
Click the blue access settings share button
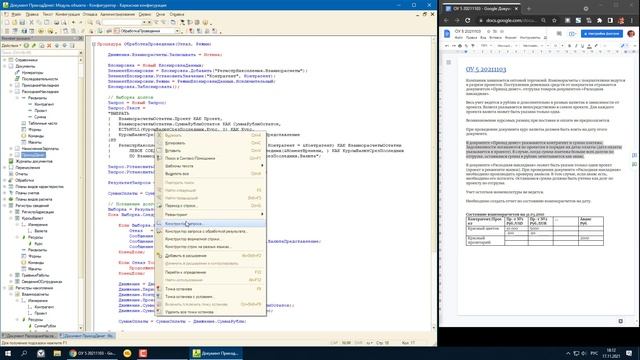point(602,33)
